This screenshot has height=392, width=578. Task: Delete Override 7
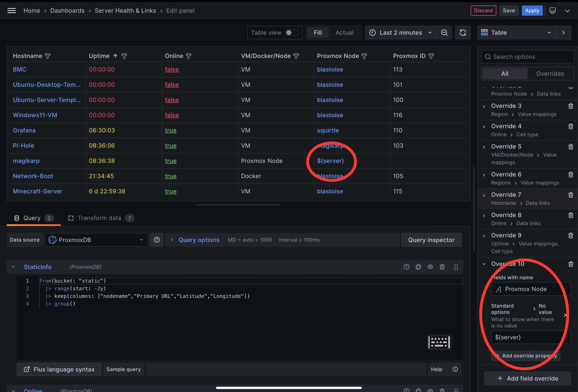point(571,195)
